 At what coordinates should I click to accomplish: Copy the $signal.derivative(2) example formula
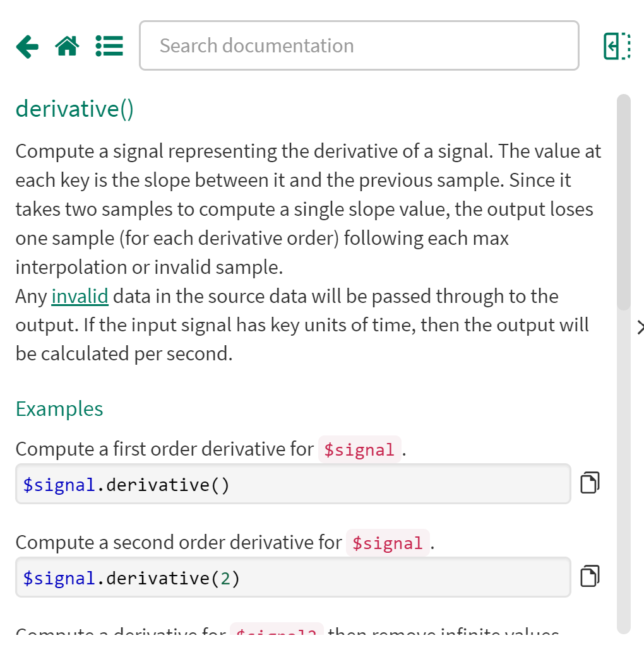(x=589, y=576)
